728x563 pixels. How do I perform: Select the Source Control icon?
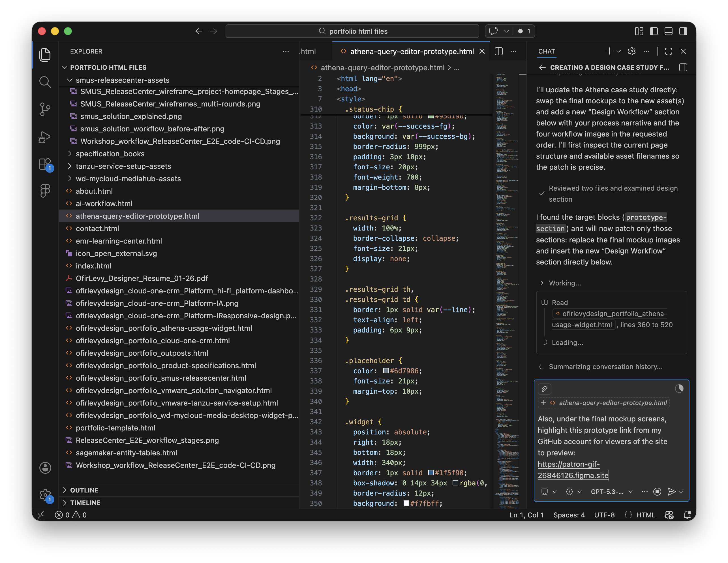(45, 109)
